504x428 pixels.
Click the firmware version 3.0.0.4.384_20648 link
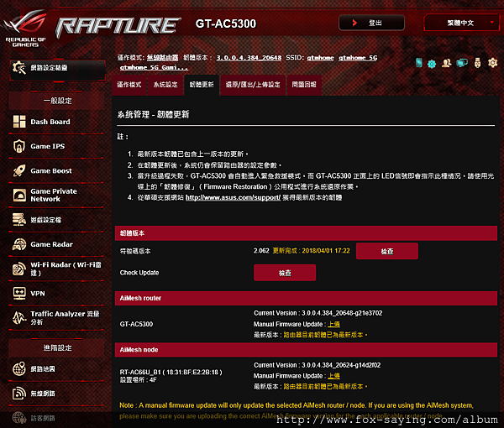coord(249,58)
